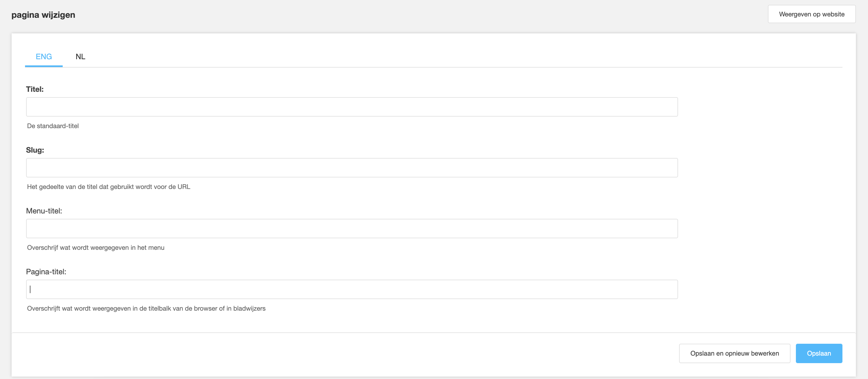The image size is (868, 379).
Task: Switch to the NL language tab
Action: [80, 57]
